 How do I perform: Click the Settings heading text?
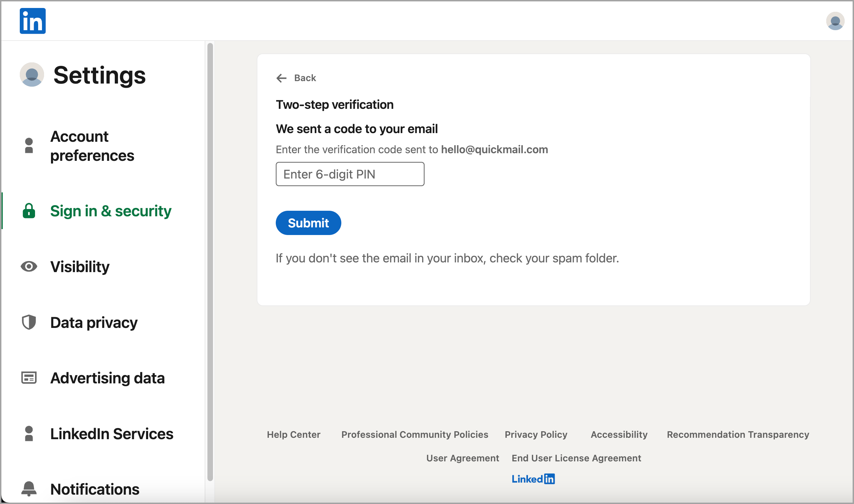tap(100, 75)
